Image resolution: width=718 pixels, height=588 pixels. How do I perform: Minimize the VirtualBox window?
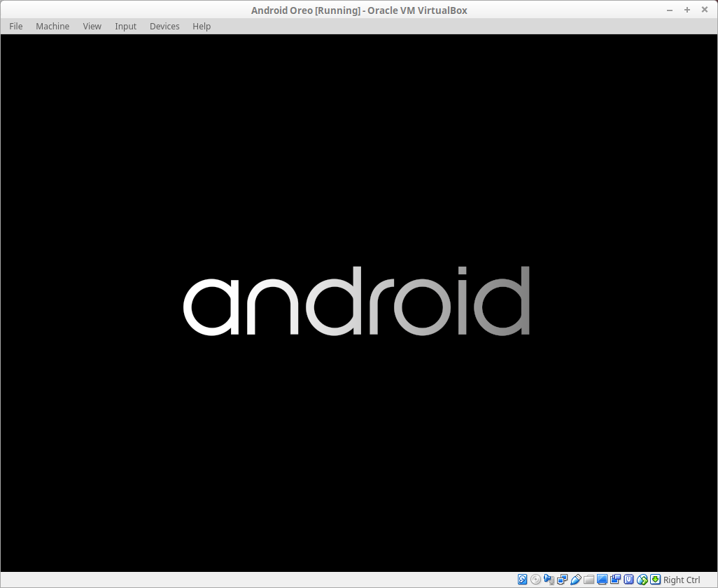[670, 10]
